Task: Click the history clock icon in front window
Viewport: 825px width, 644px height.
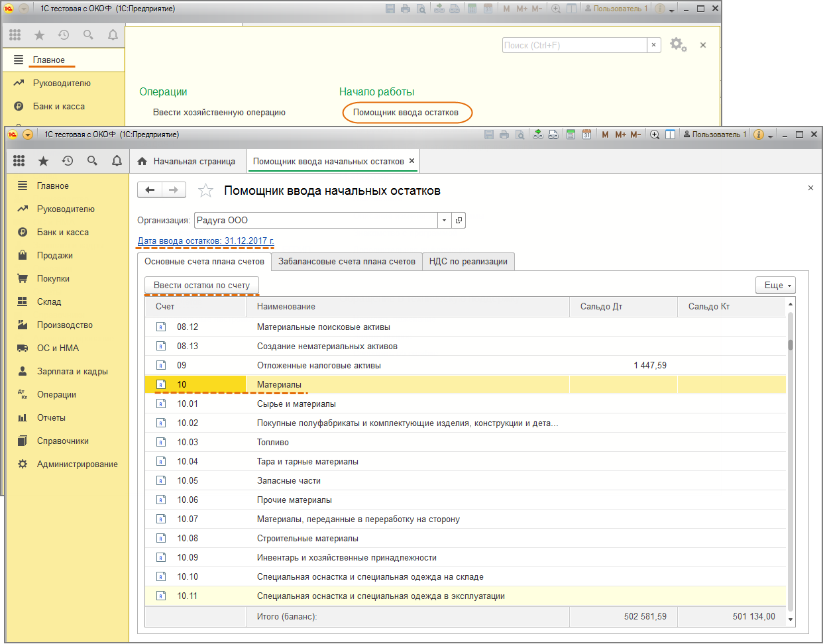Action: (68, 161)
